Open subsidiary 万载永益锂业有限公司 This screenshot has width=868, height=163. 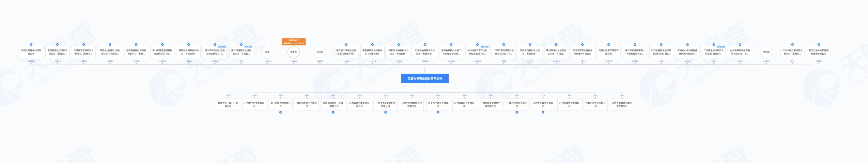point(595,105)
